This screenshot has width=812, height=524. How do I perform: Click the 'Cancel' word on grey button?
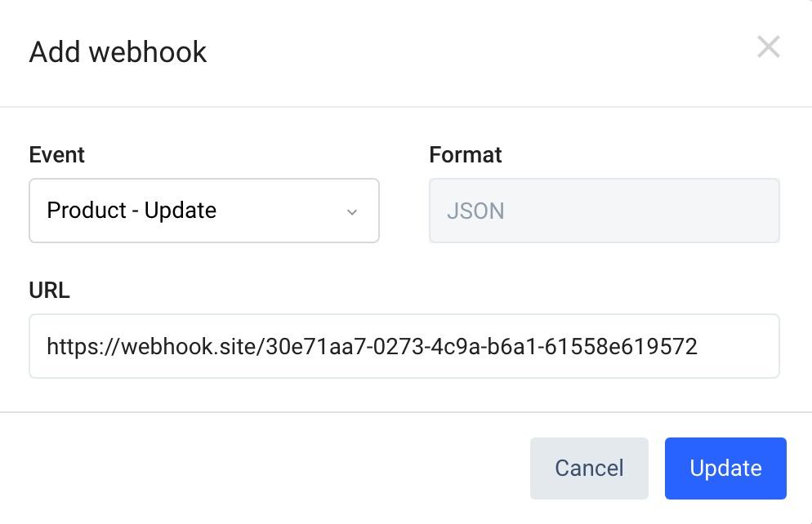(x=589, y=468)
